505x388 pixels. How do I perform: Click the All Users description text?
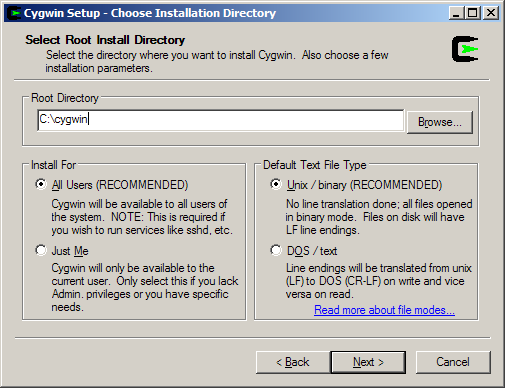[142, 217]
